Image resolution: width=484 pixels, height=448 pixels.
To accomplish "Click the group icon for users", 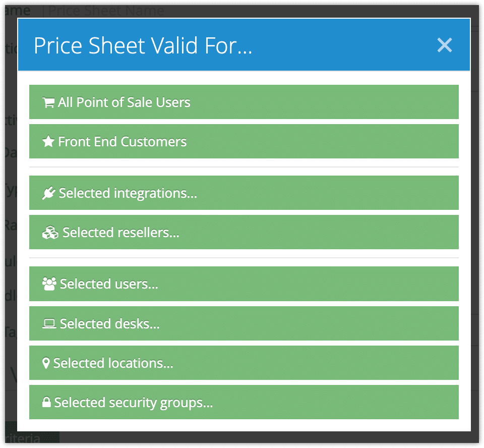I will tap(49, 284).
